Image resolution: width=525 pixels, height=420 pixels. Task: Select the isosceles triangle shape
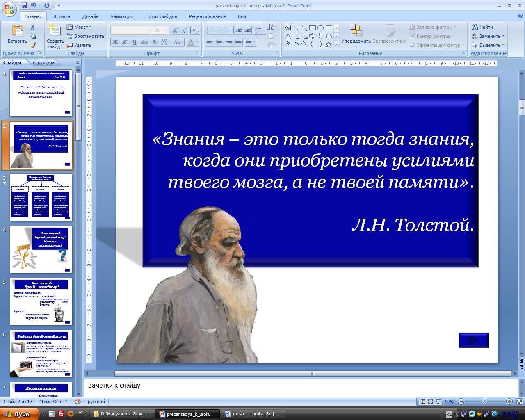click(288, 36)
